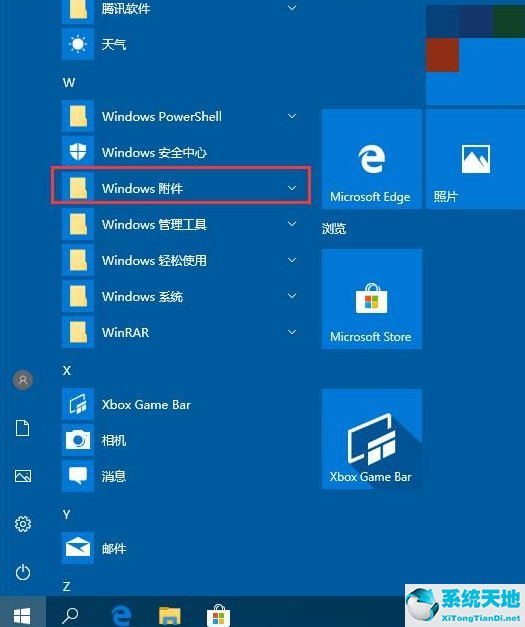Expand the 腾讯软件 folder chevron

click(x=292, y=8)
